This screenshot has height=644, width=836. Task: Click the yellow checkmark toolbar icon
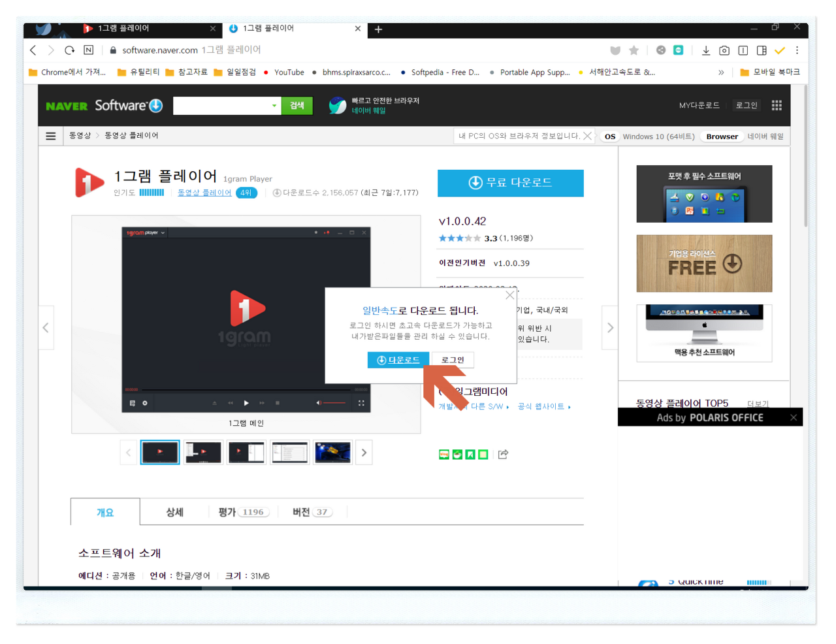coord(779,50)
